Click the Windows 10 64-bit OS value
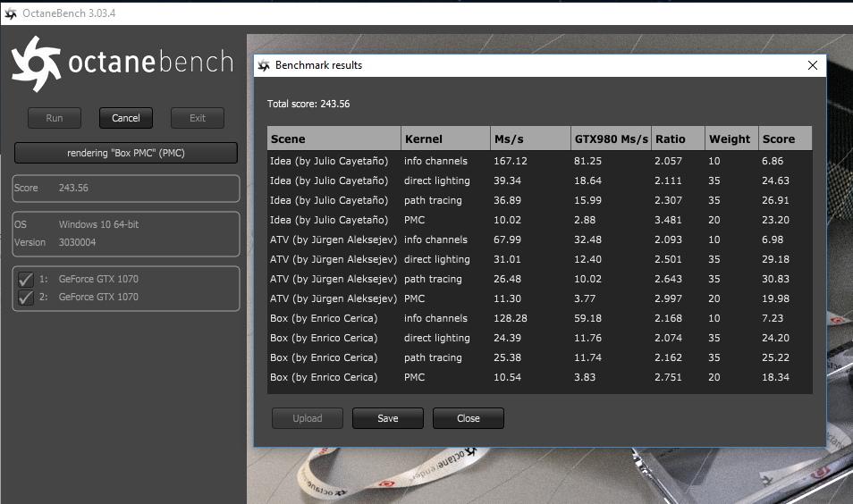This screenshot has width=853, height=504. tap(98, 224)
